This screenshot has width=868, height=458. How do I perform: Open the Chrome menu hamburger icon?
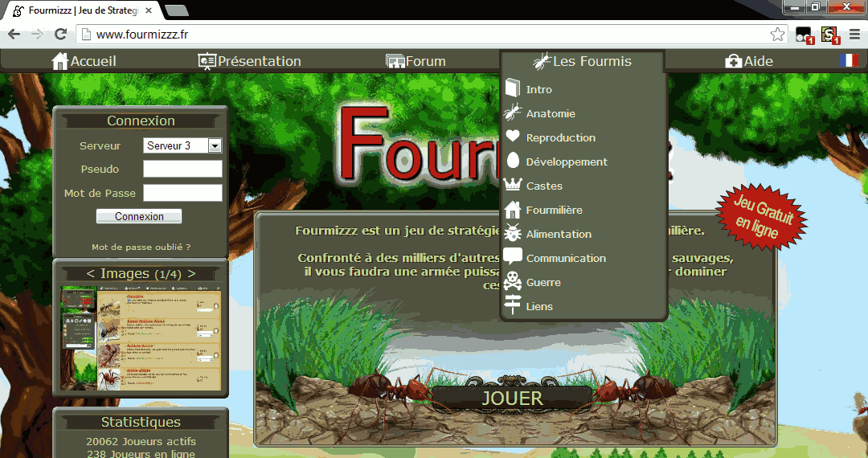[854, 35]
